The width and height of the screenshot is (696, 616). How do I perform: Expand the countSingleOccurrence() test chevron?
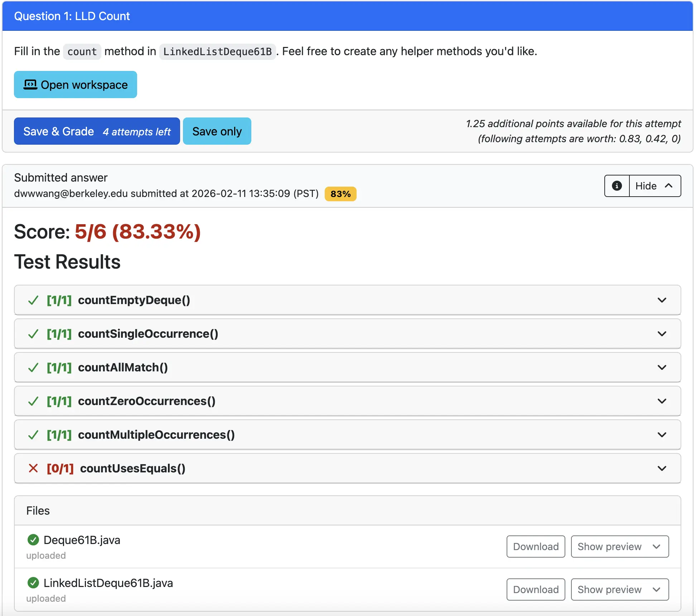[662, 334]
